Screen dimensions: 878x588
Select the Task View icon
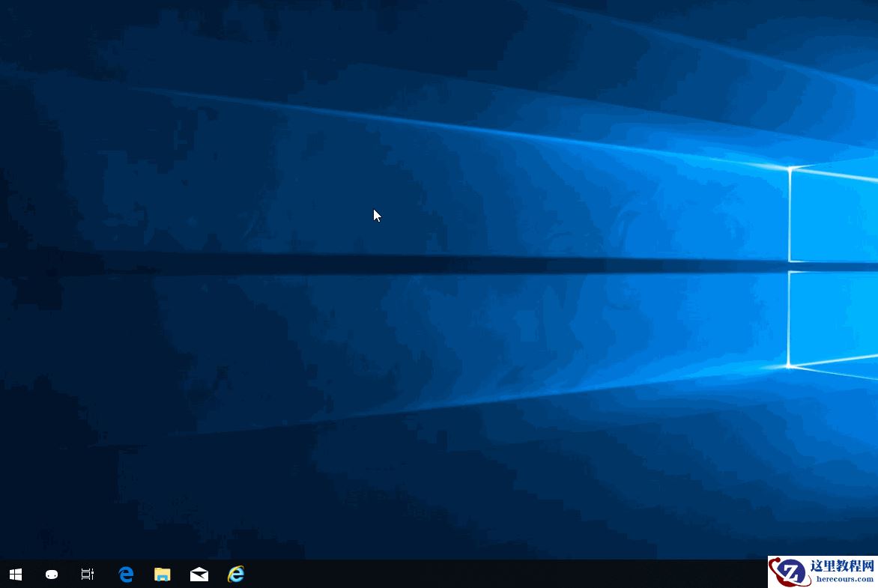tap(88, 574)
